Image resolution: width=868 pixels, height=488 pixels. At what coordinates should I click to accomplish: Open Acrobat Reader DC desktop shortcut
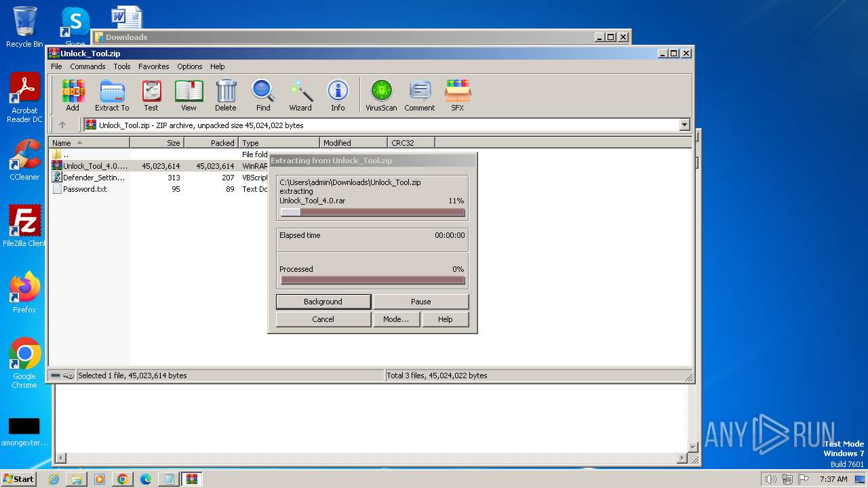pyautogui.click(x=24, y=98)
